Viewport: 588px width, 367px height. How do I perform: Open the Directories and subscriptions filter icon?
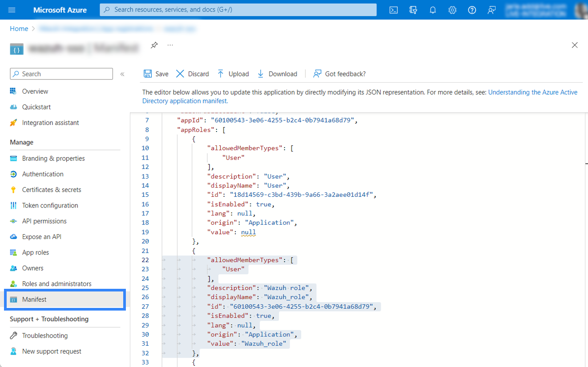pyautogui.click(x=413, y=10)
